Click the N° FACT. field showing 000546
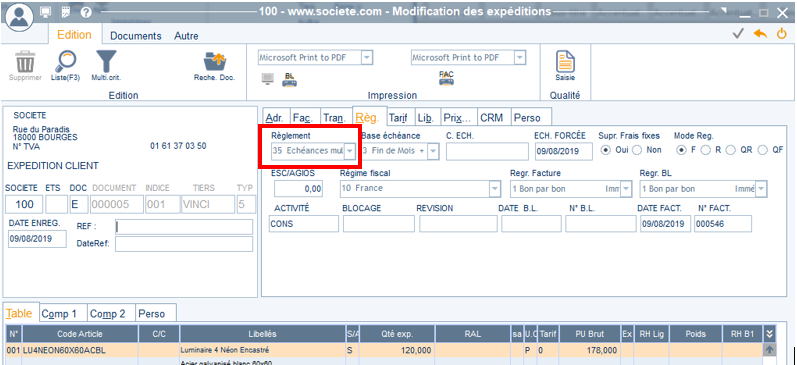Screen dimensions: 797x365 (x=723, y=224)
